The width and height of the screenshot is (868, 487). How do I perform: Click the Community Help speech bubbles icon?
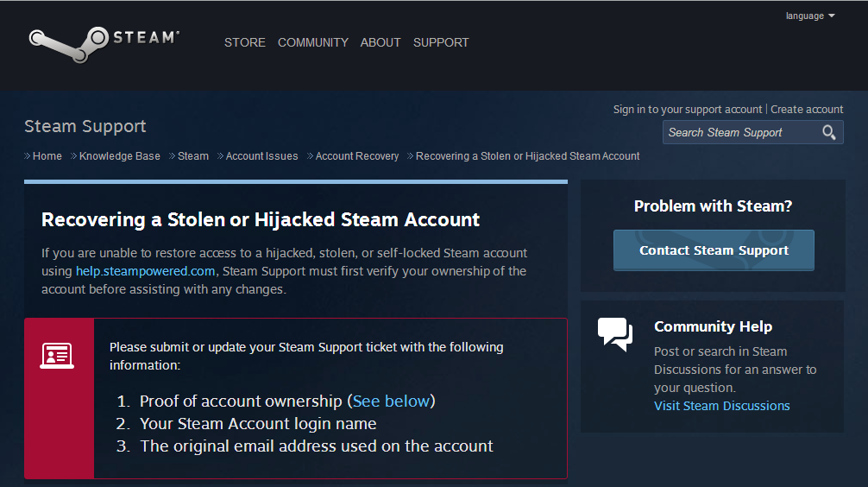(615, 334)
